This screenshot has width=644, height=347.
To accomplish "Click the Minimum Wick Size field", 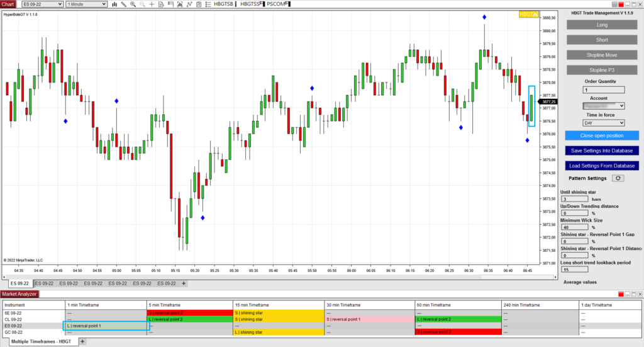I will (575, 227).
